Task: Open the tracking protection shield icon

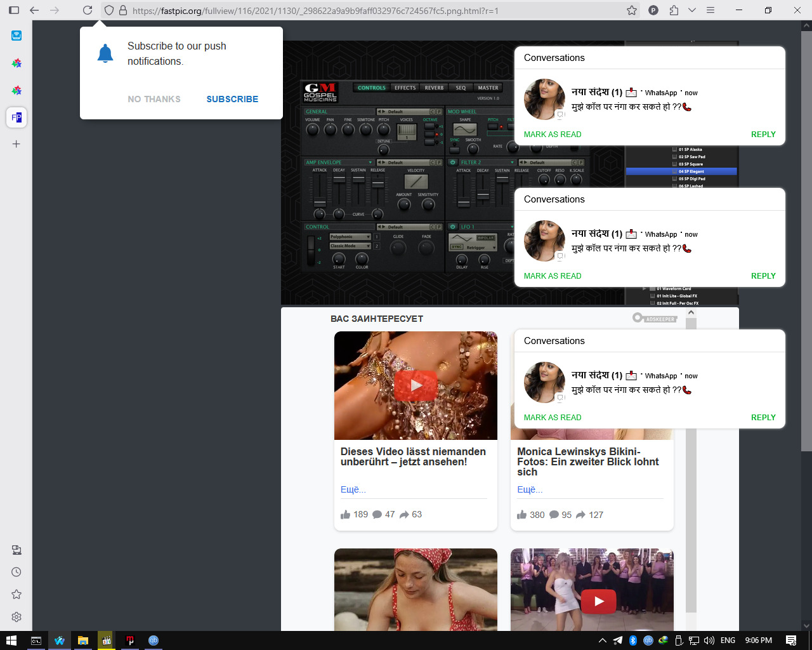Action: 109,10
